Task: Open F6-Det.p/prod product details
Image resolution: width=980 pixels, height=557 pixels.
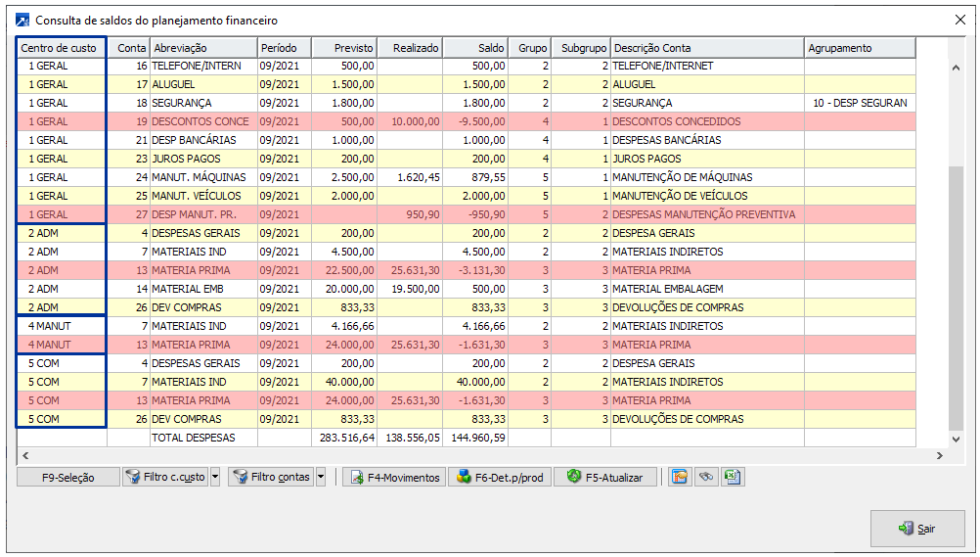Action: coord(499,478)
